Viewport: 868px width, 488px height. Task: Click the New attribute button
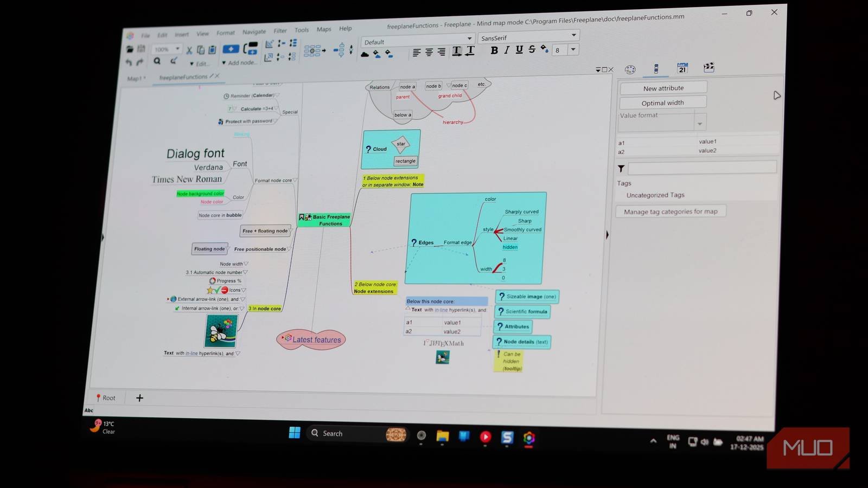(663, 88)
